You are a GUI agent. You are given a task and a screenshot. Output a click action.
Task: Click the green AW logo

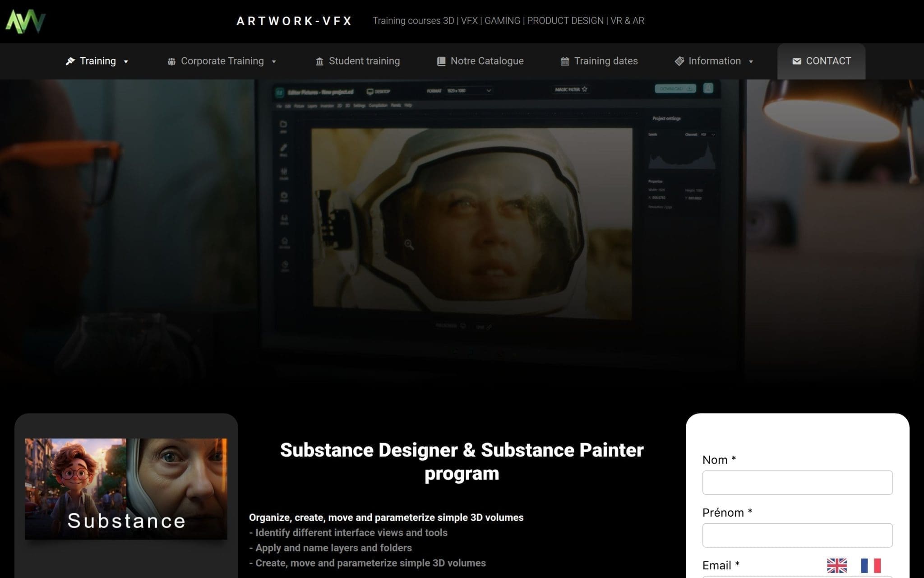(x=25, y=21)
